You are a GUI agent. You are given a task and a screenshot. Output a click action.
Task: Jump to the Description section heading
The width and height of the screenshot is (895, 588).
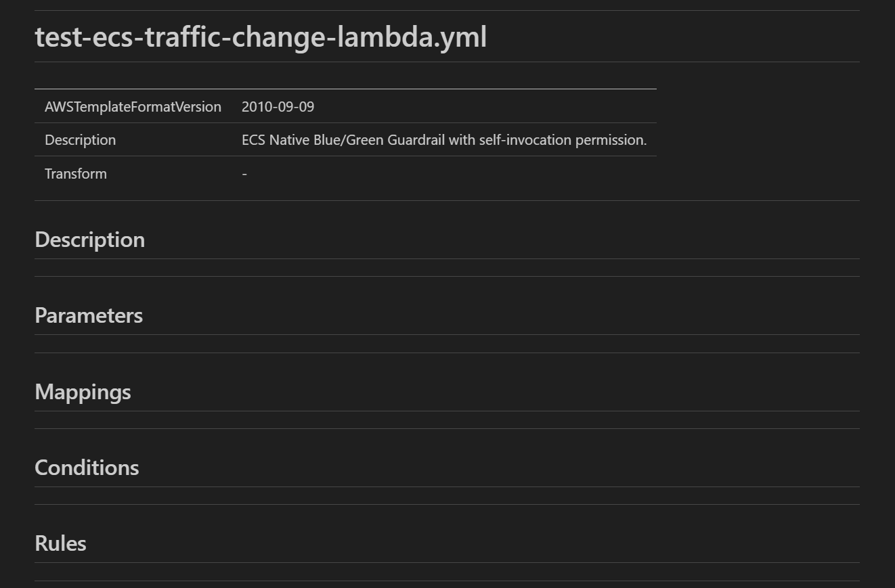click(x=89, y=240)
